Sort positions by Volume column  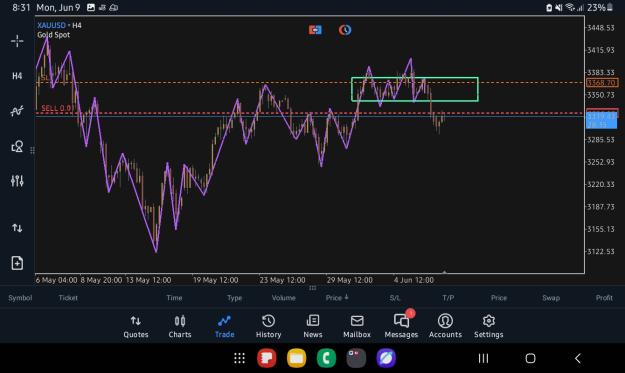point(283,298)
